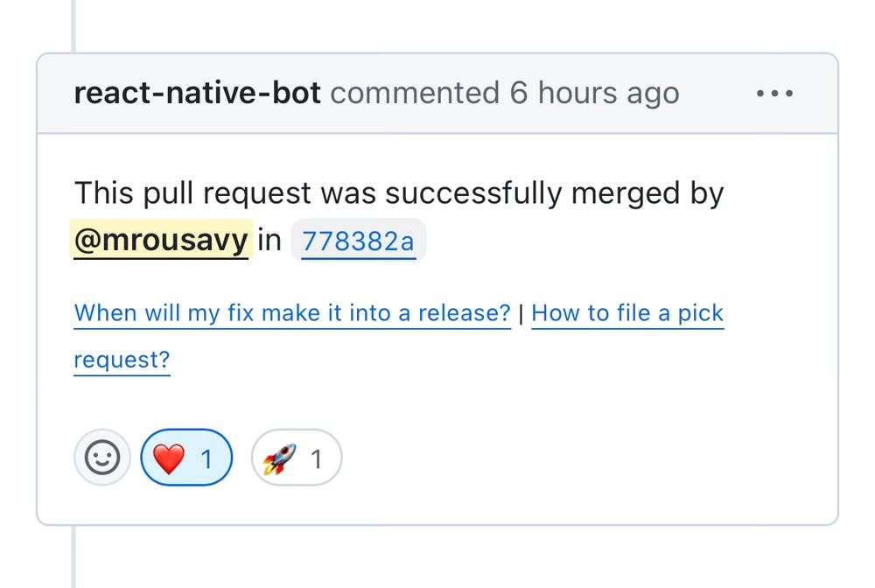Click the wrapped 'request?' link text
This screenshot has height=588, width=875.
(122, 360)
